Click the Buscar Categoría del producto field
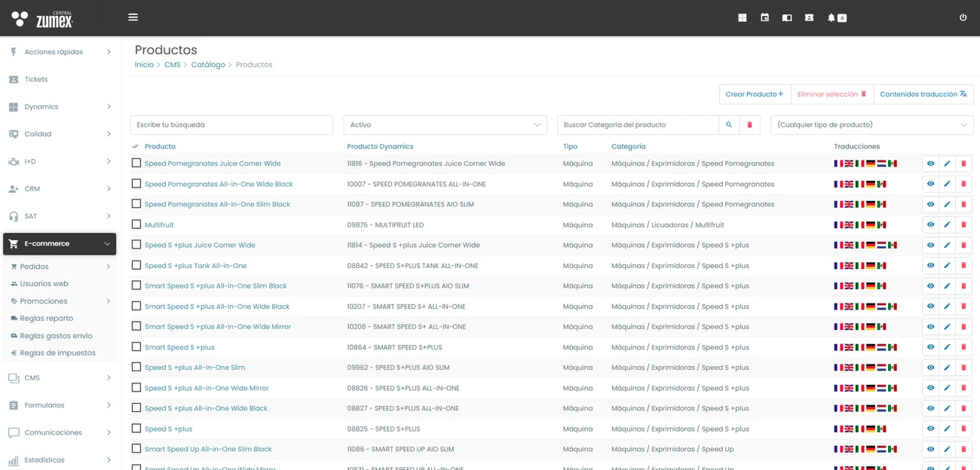The height and width of the screenshot is (470, 980). (x=638, y=125)
